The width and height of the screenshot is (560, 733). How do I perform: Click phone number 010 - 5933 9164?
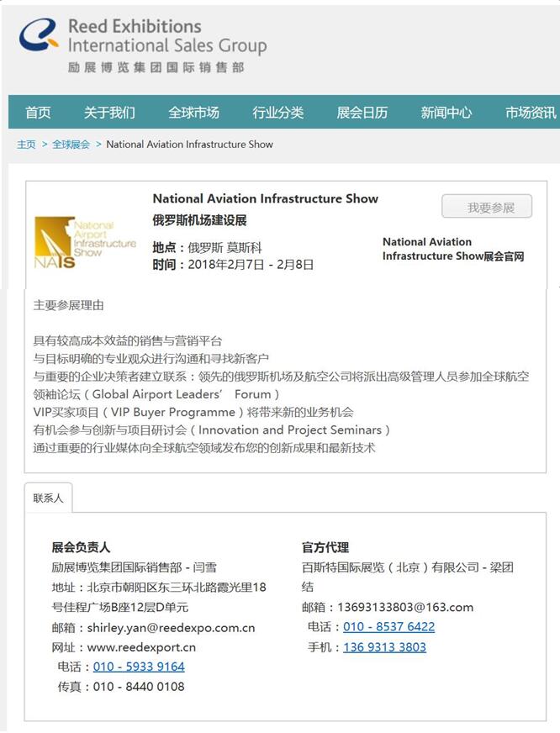point(139,667)
